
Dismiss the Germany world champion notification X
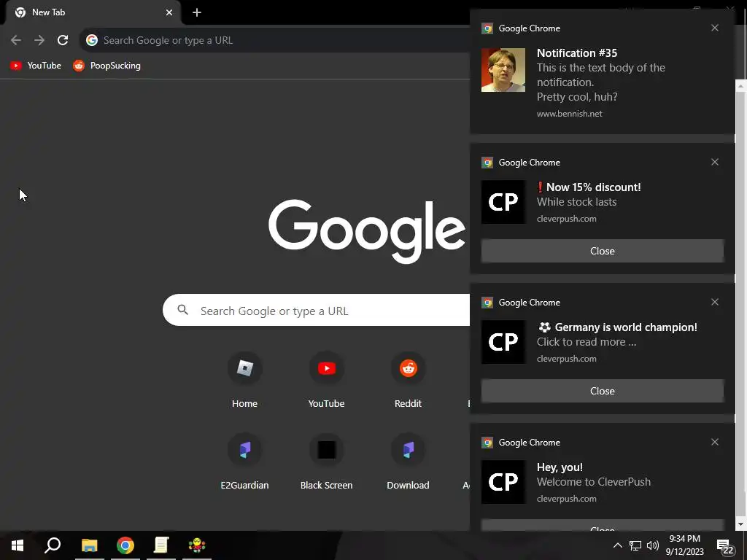pos(715,303)
